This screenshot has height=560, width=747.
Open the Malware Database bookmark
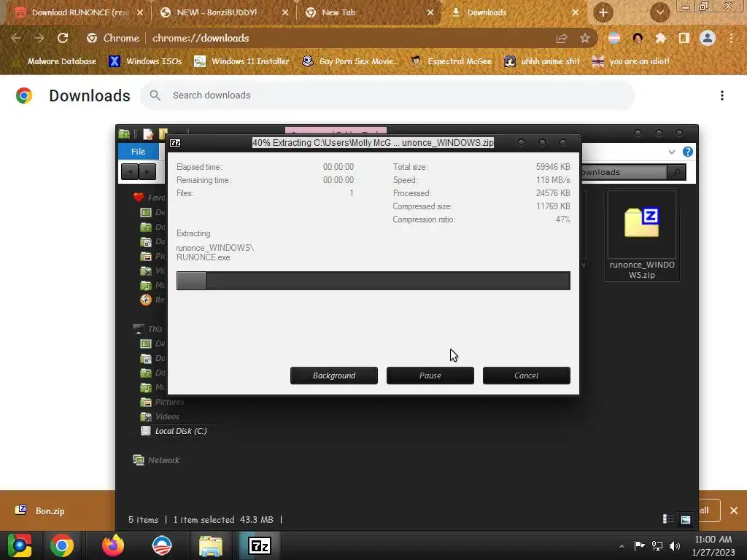tap(56, 61)
